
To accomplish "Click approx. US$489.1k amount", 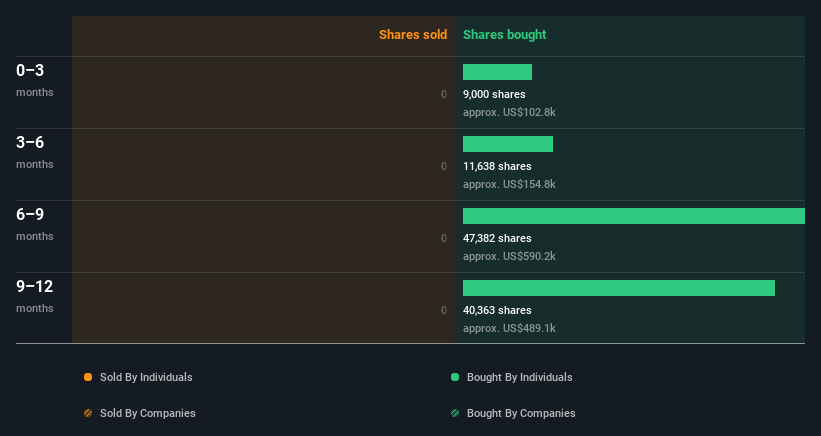I will 509,328.
